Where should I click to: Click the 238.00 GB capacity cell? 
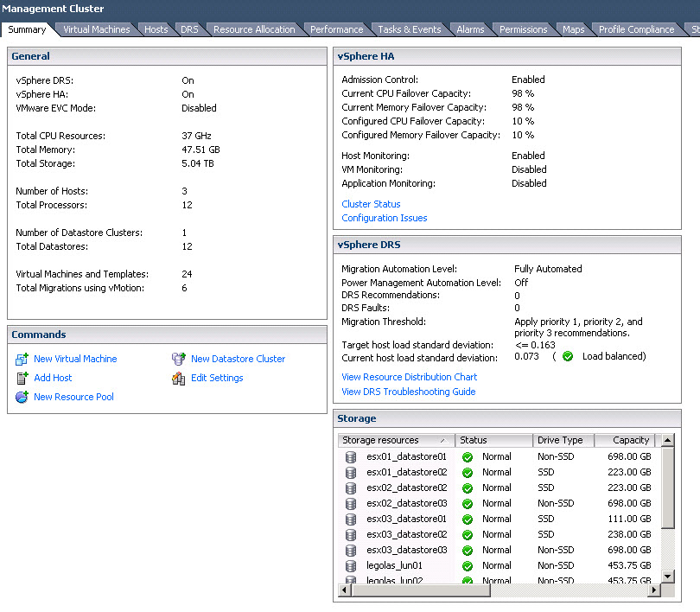[x=629, y=535]
